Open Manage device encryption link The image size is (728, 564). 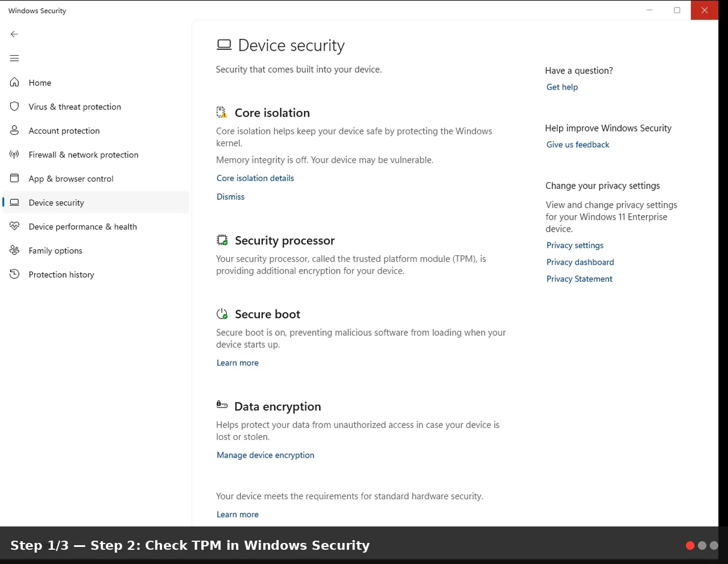(266, 455)
